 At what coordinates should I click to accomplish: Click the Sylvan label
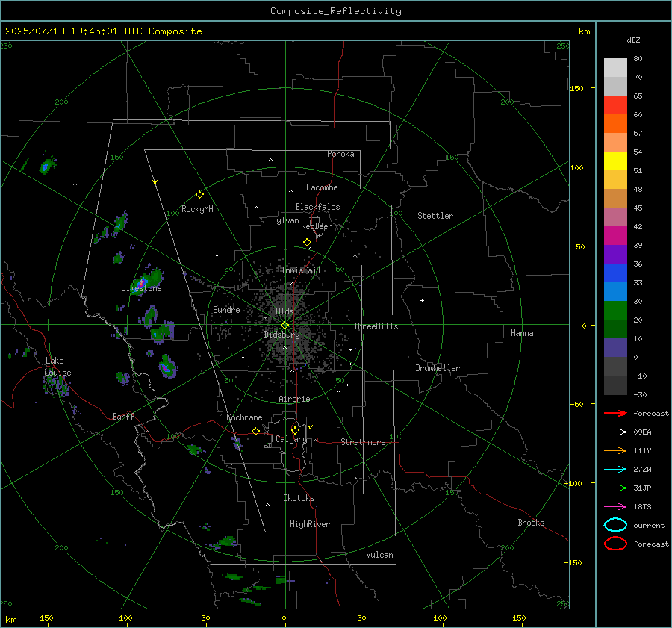coord(285,220)
